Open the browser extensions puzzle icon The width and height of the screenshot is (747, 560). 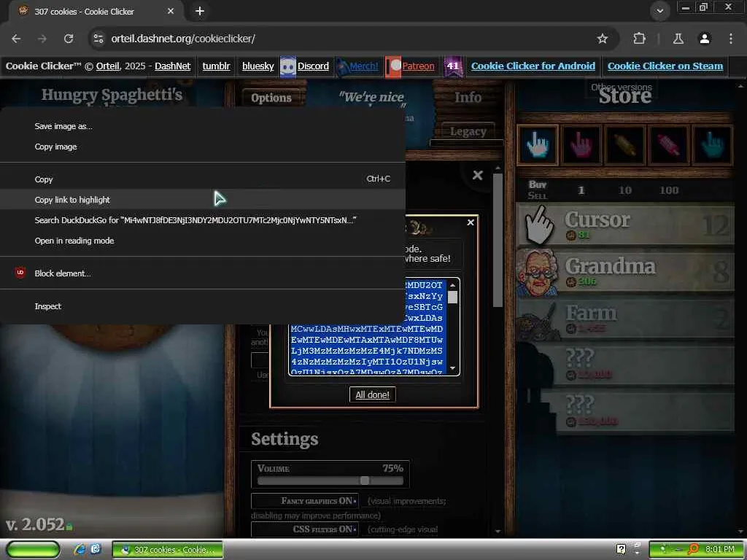(639, 39)
